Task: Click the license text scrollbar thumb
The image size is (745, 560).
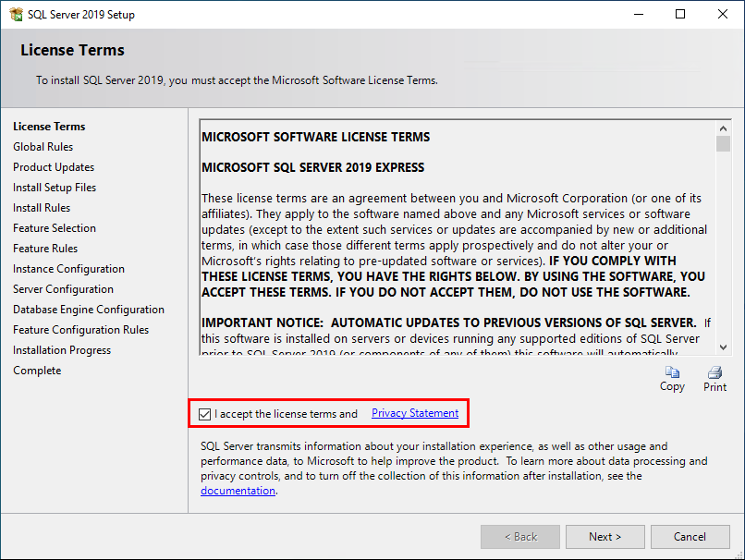Action: [x=723, y=144]
